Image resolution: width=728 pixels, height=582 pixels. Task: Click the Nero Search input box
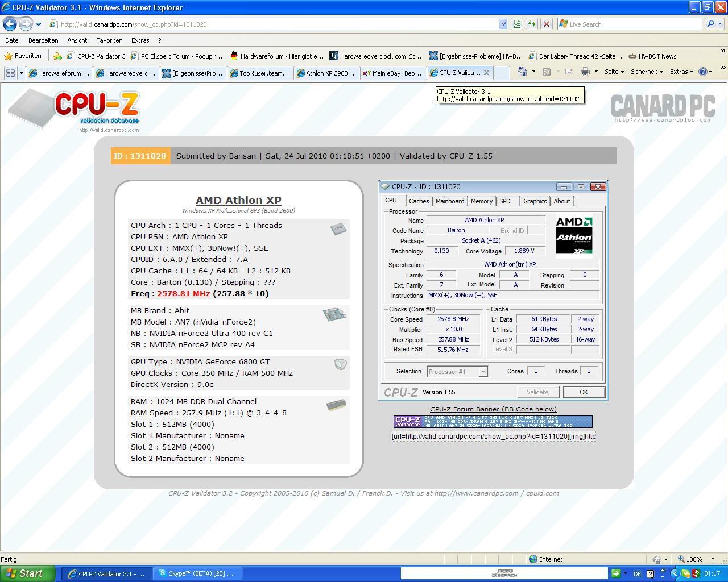(x=504, y=573)
